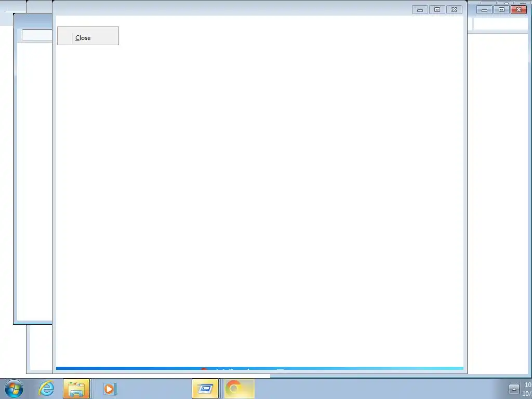The image size is (532, 399).
Task: Close the background window with red X
Action: 519,10
